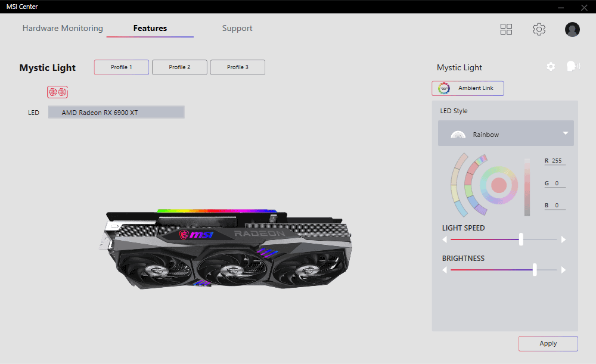The height and width of the screenshot is (364, 596).
Task: Open the LED Style Rainbow dropdown
Action: [x=506, y=133]
